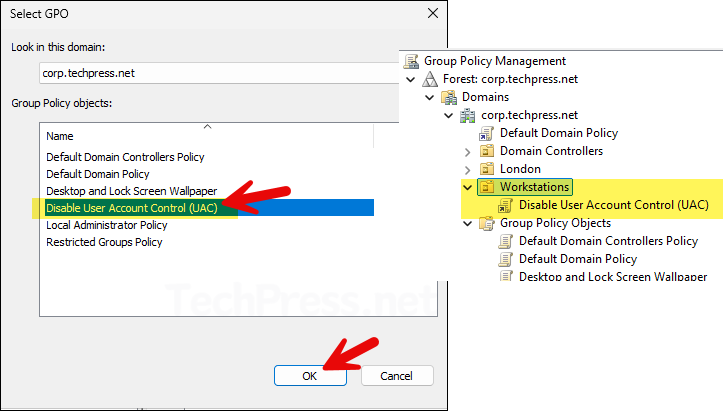Image resolution: width=726 pixels, height=411 pixels.
Task: Click the Domains folder icon
Action: pos(449,97)
